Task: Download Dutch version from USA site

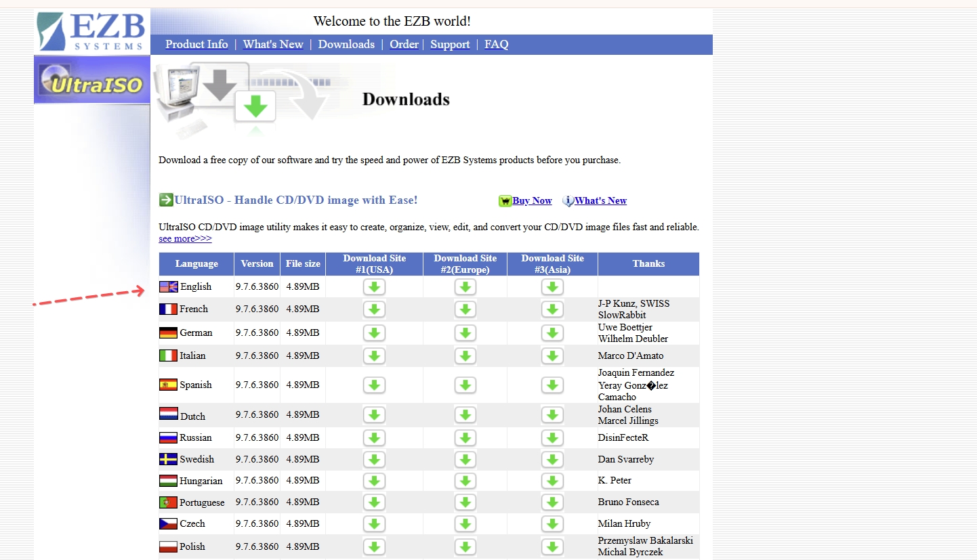Action: tap(374, 415)
